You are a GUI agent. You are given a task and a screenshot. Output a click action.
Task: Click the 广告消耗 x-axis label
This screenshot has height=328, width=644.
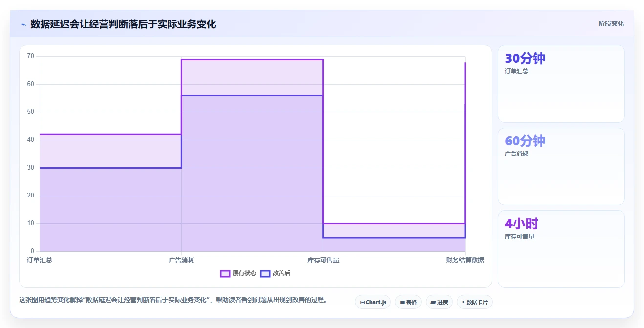coord(181,260)
